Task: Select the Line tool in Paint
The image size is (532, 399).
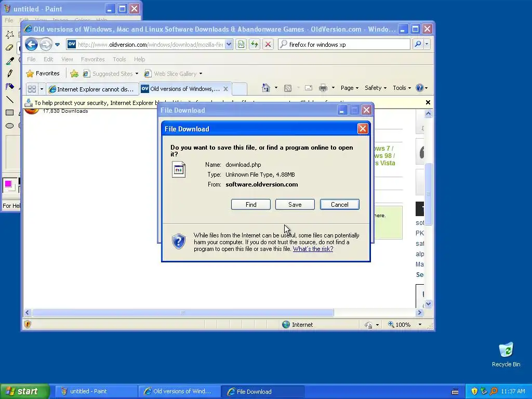Action: pos(10,99)
